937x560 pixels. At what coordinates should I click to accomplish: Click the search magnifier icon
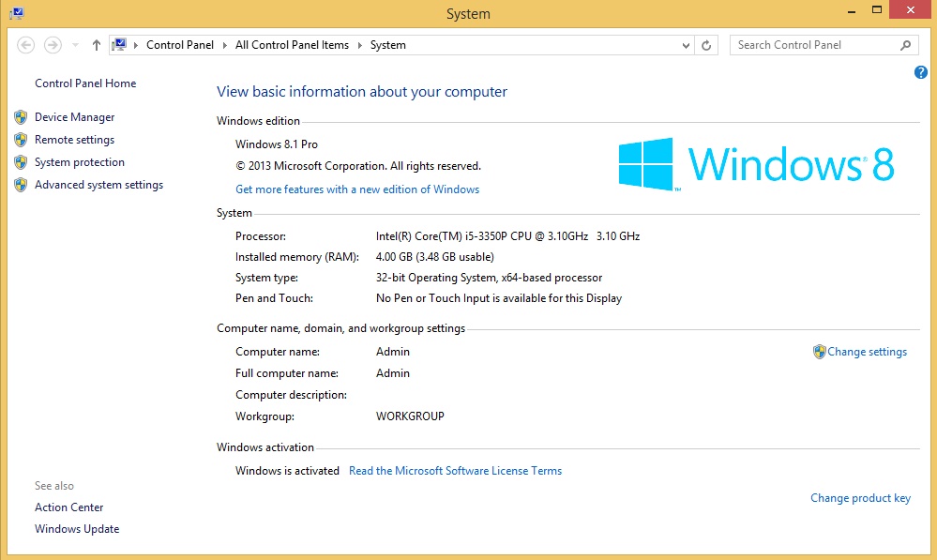[905, 45]
